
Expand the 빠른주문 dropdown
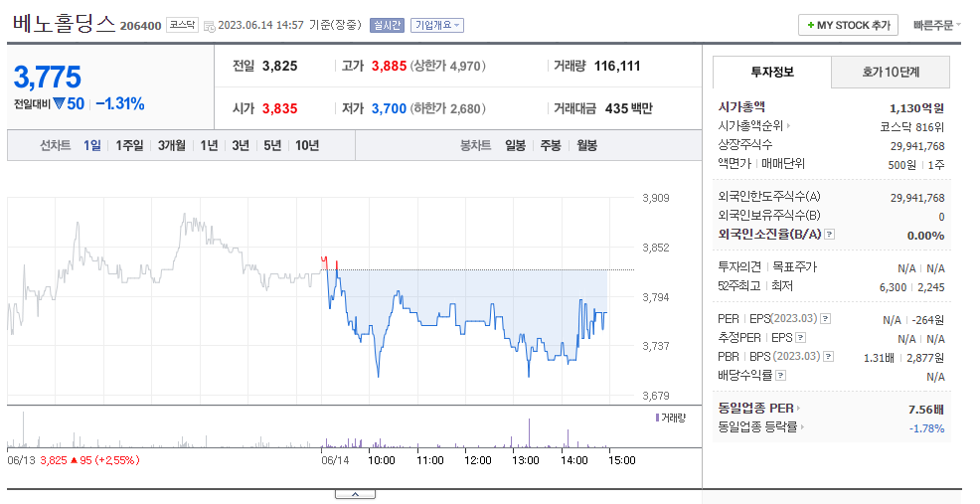coord(936,25)
